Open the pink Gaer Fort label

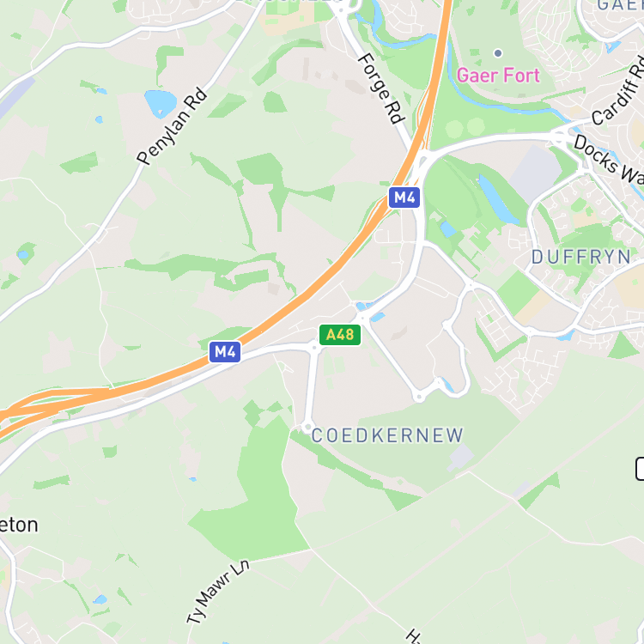(498, 76)
